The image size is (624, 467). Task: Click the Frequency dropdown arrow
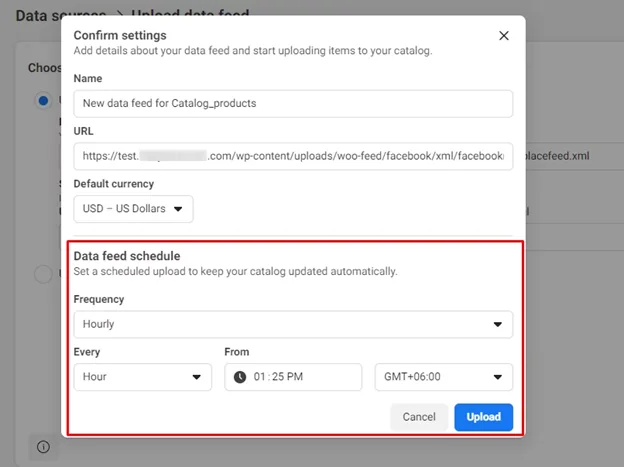tap(497, 324)
